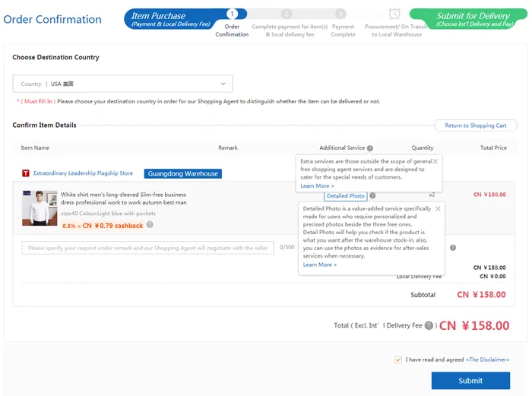
Task: Click the step 3 Payment Complete circle
Action: click(340, 14)
